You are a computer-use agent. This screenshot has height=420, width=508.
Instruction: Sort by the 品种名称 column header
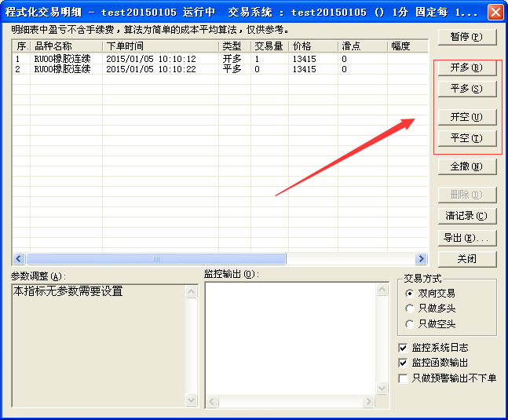tap(67, 46)
